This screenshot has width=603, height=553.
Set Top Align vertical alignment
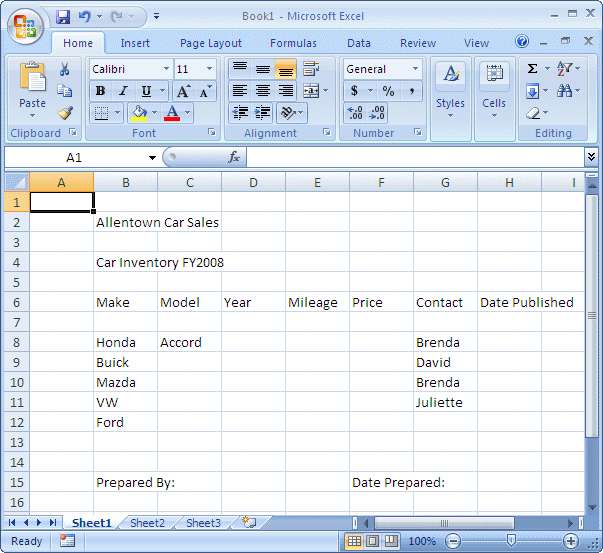click(240, 69)
